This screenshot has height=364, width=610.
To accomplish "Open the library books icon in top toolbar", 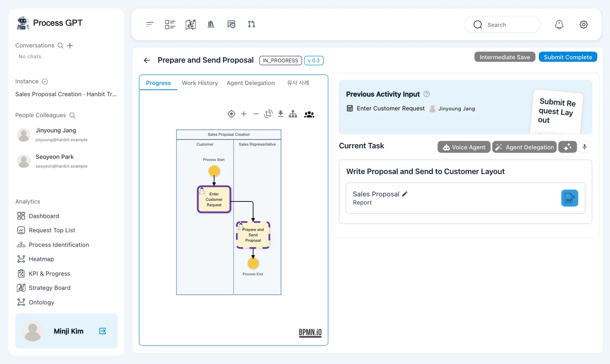I will 211,24.
